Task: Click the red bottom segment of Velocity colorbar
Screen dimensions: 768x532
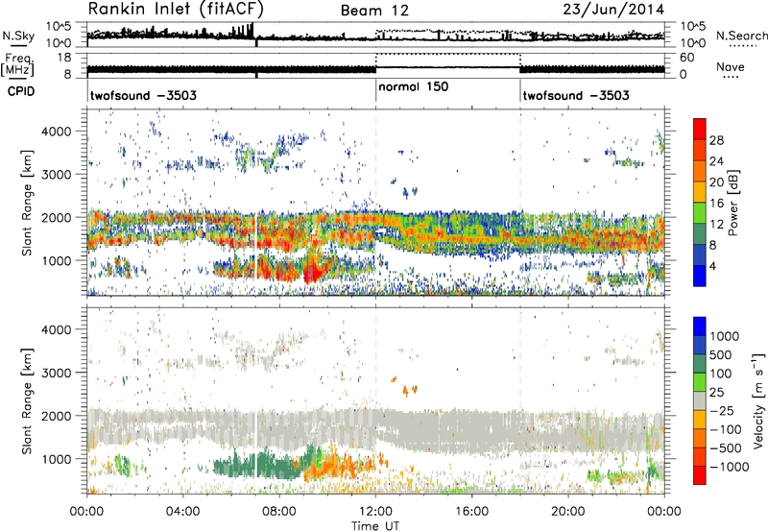Action: (x=700, y=475)
